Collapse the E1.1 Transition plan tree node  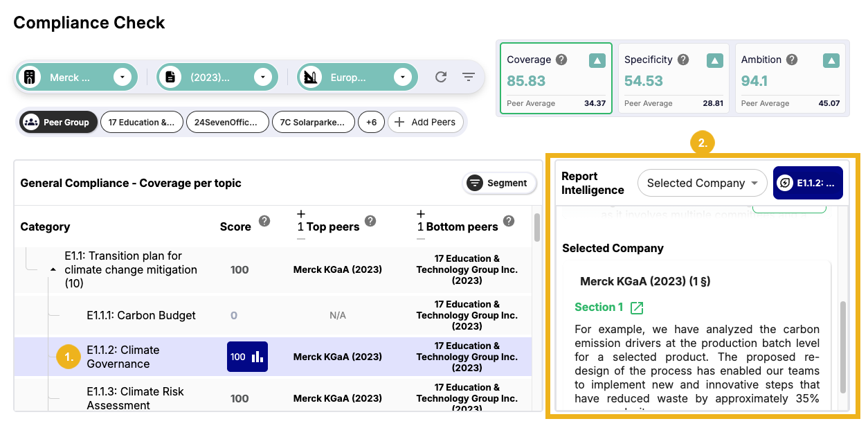coord(53,269)
